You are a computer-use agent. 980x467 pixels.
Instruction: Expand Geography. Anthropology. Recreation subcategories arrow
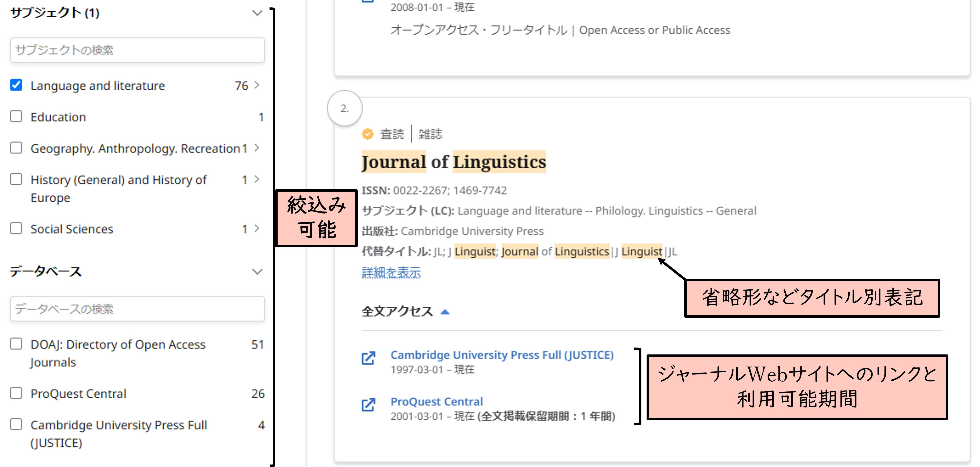pos(257,148)
